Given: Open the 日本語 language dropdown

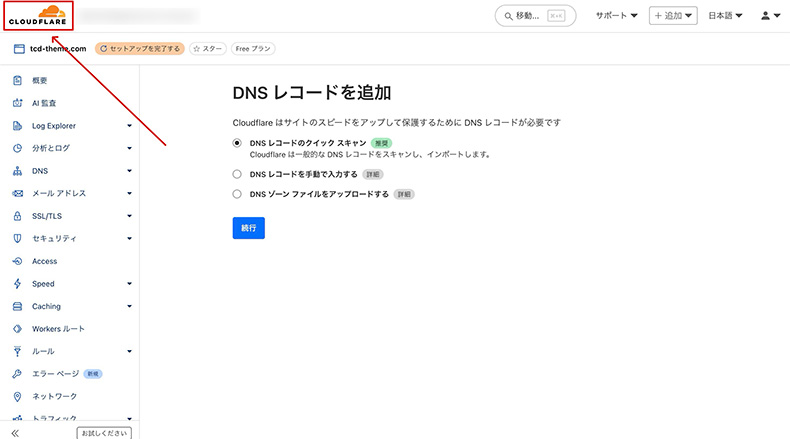Looking at the screenshot, I should point(726,16).
